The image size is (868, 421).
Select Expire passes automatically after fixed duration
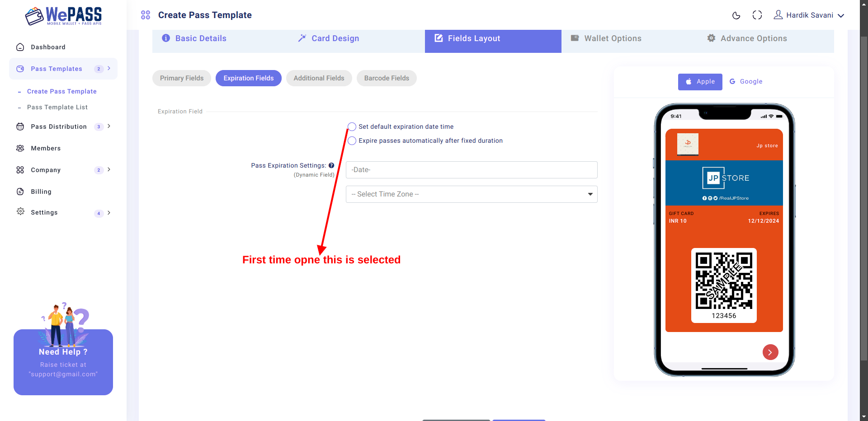click(x=352, y=140)
